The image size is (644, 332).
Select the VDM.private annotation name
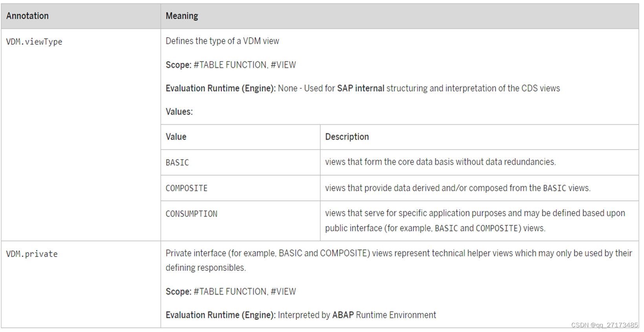[32, 254]
